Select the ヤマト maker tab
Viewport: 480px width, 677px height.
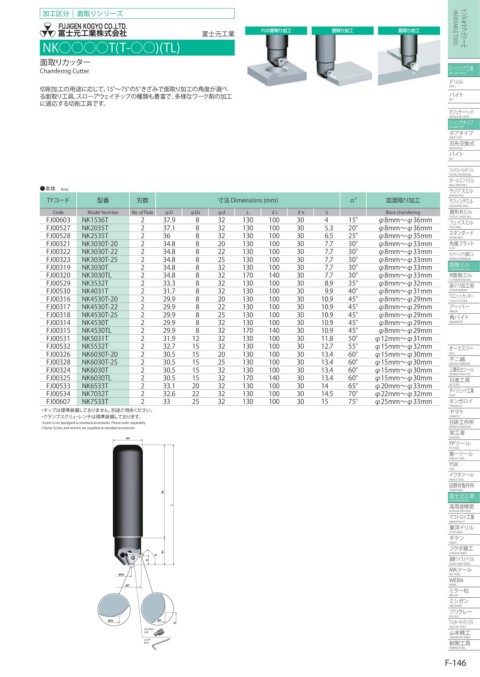(463, 413)
